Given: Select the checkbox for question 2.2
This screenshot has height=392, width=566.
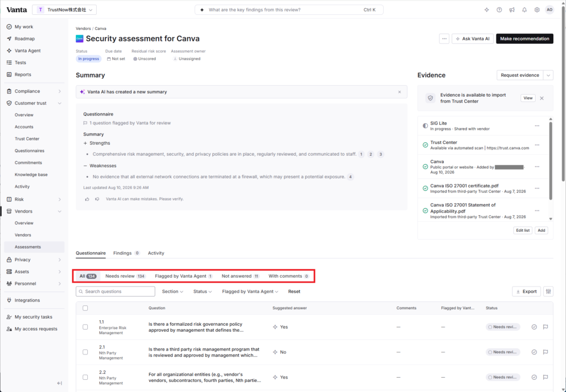Looking at the screenshot, I should tap(85, 377).
